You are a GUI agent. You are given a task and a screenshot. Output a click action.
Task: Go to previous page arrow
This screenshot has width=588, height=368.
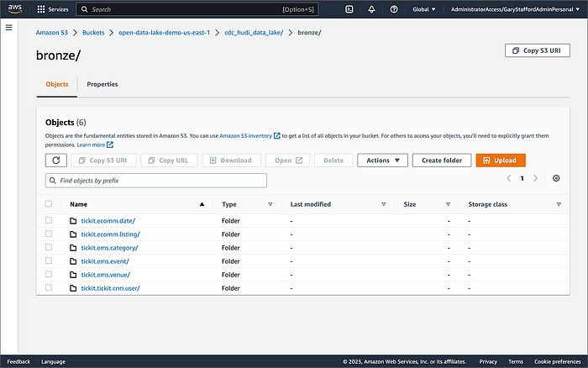(509, 178)
